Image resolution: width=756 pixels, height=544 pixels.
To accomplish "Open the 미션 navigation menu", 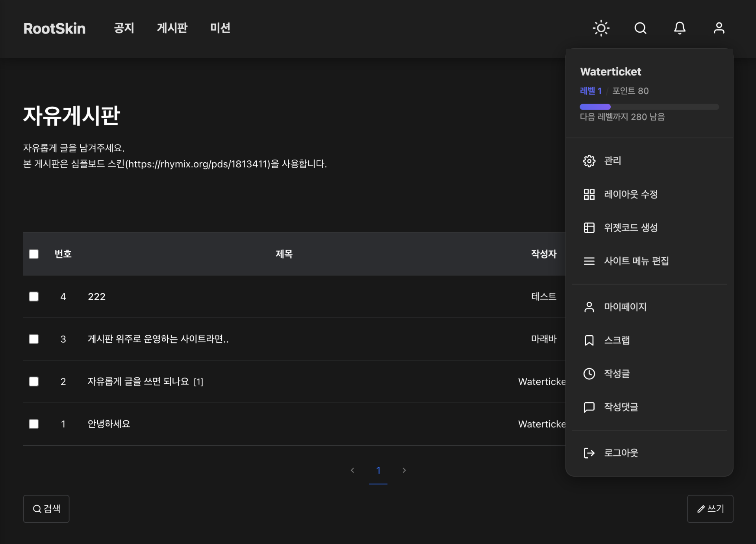I will pyautogui.click(x=220, y=28).
